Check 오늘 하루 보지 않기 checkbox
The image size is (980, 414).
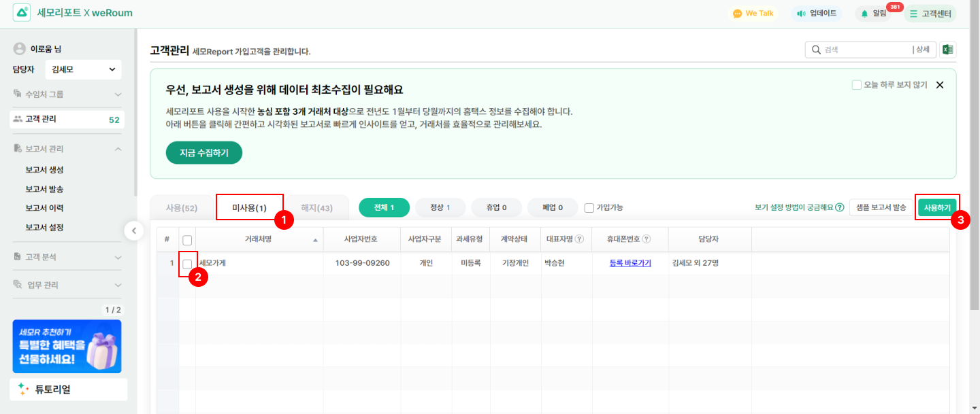[x=857, y=85]
